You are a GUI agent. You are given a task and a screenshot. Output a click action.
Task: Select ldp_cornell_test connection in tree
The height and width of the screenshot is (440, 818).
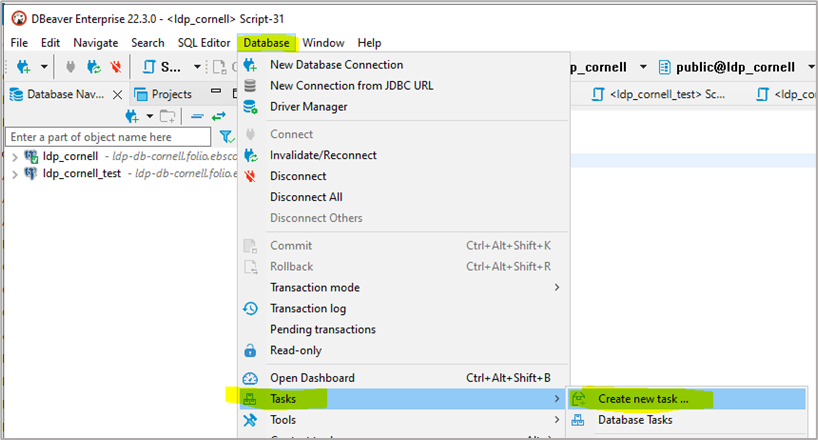(82, 173)
